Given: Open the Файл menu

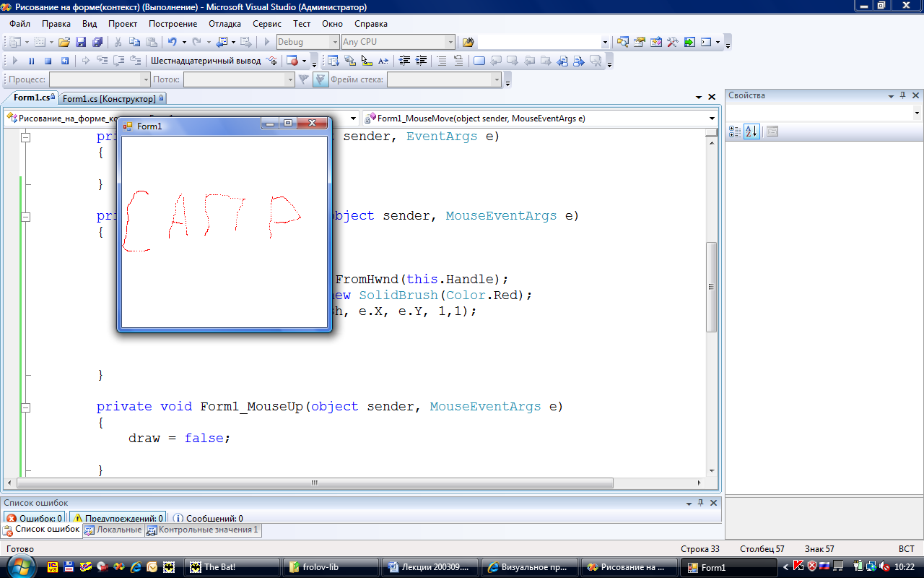Looking at the screenshot, I should tap(19, 24).
